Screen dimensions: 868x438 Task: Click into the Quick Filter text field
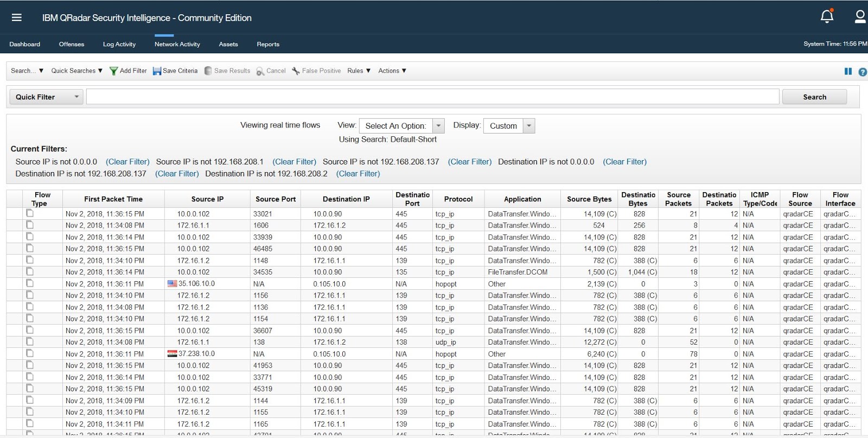432,97
